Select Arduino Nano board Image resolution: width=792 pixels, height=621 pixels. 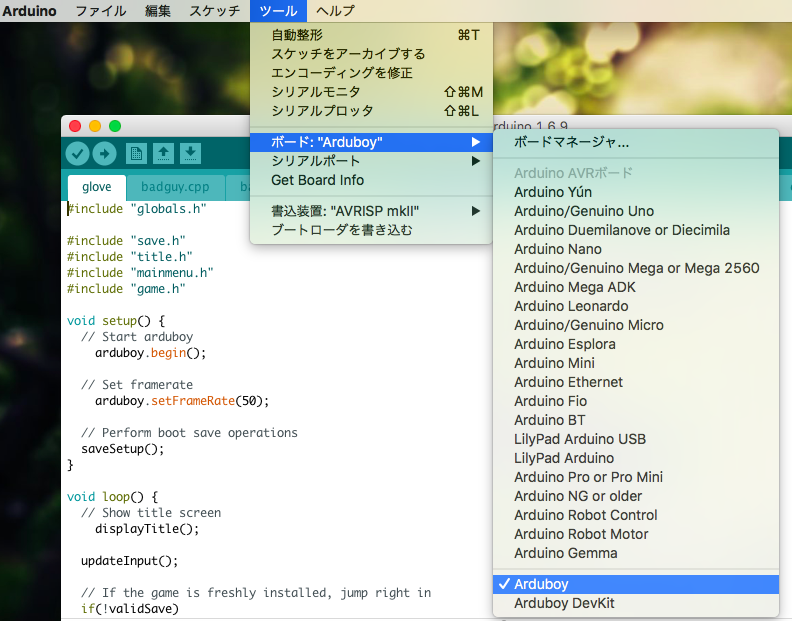636,249
